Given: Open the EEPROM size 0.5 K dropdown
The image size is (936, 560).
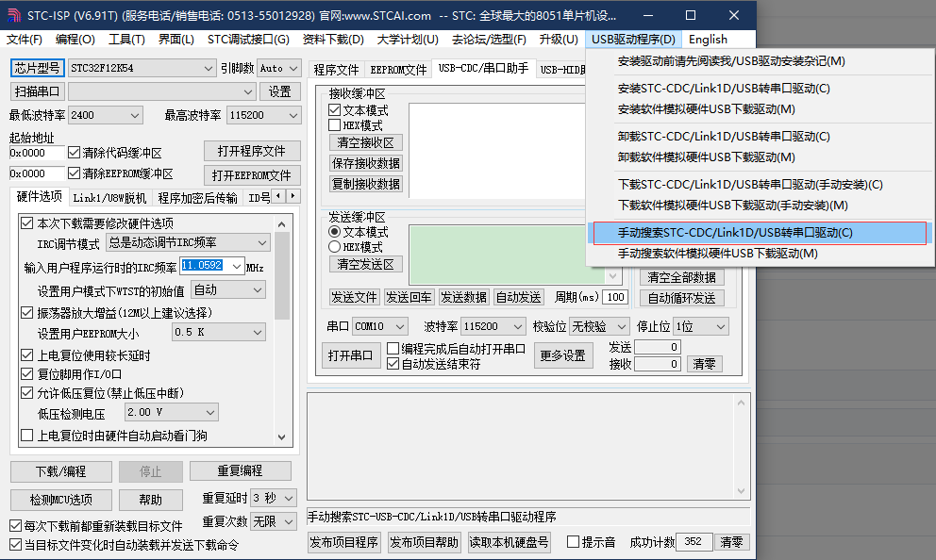Looking at the screenshot, I should pyautogui.click(x=219, y=332).
